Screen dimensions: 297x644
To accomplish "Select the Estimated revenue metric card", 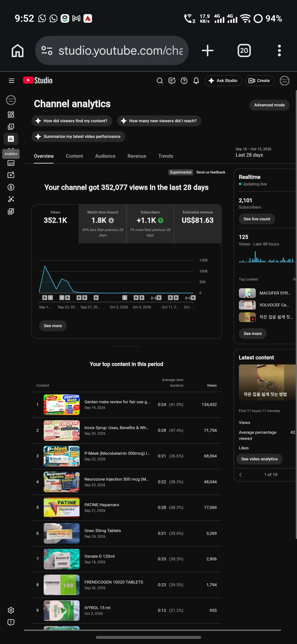I will click(x=198, y=224).
